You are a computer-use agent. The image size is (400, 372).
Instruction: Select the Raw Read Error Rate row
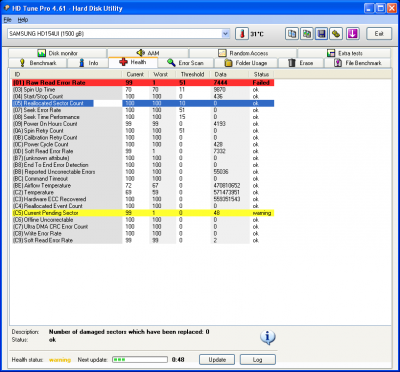point(143,83)
